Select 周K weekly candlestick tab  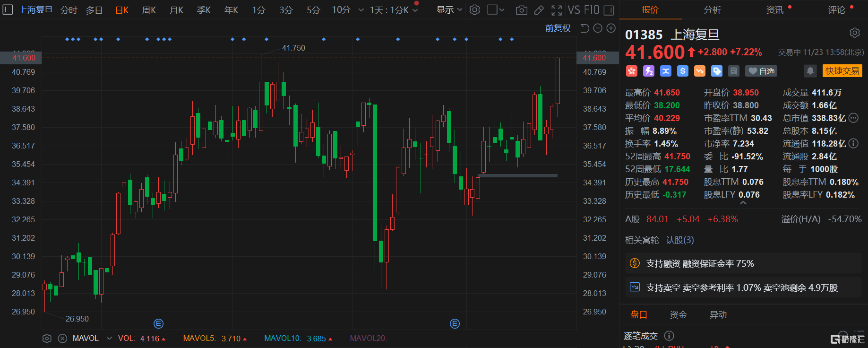click(x=149, y=10)
